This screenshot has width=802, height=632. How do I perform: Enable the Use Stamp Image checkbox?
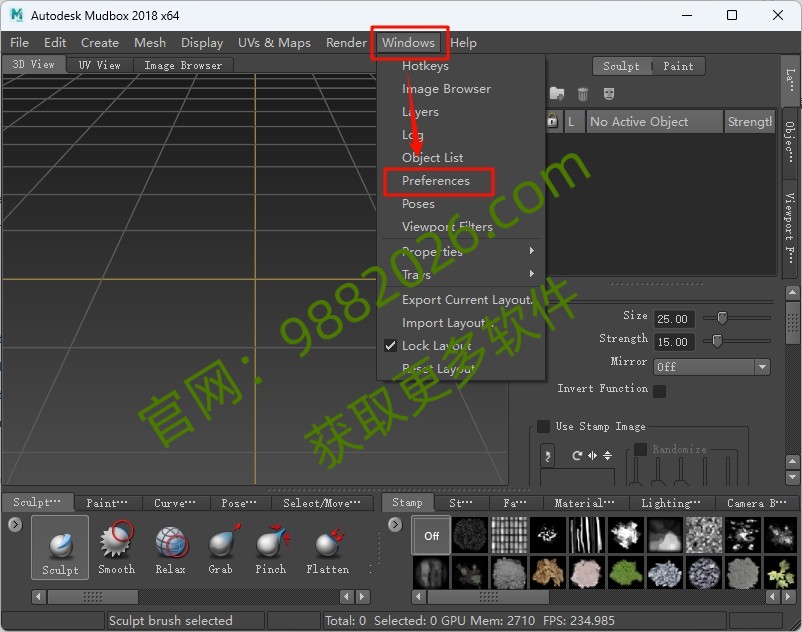[543, 426]
